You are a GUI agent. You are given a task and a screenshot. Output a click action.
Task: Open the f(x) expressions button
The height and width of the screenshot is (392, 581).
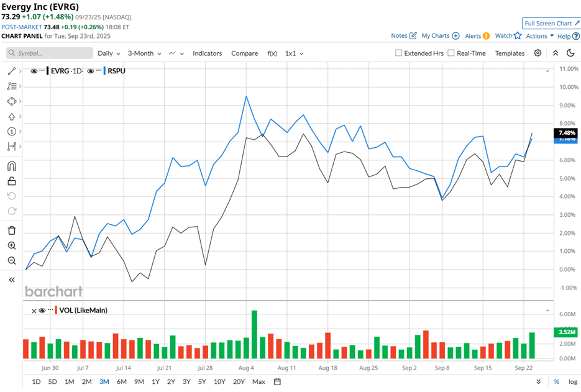(272, 53)
